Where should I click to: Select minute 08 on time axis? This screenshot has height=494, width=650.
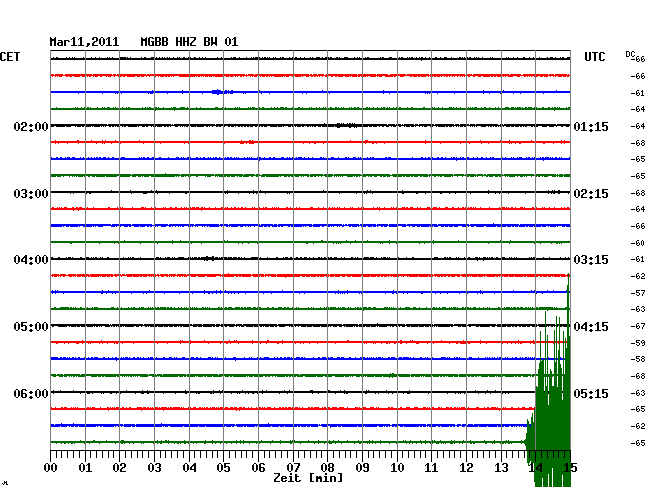click(327, 467)
